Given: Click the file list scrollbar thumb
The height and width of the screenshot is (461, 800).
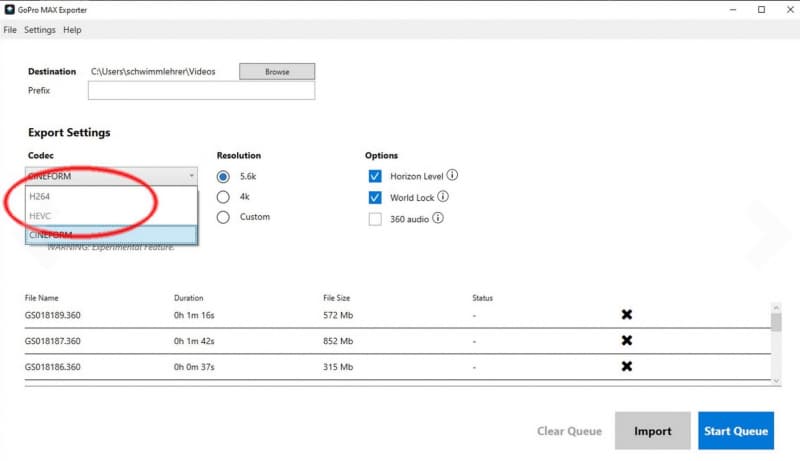Looking at the screenshot, I should coord(776,322).
